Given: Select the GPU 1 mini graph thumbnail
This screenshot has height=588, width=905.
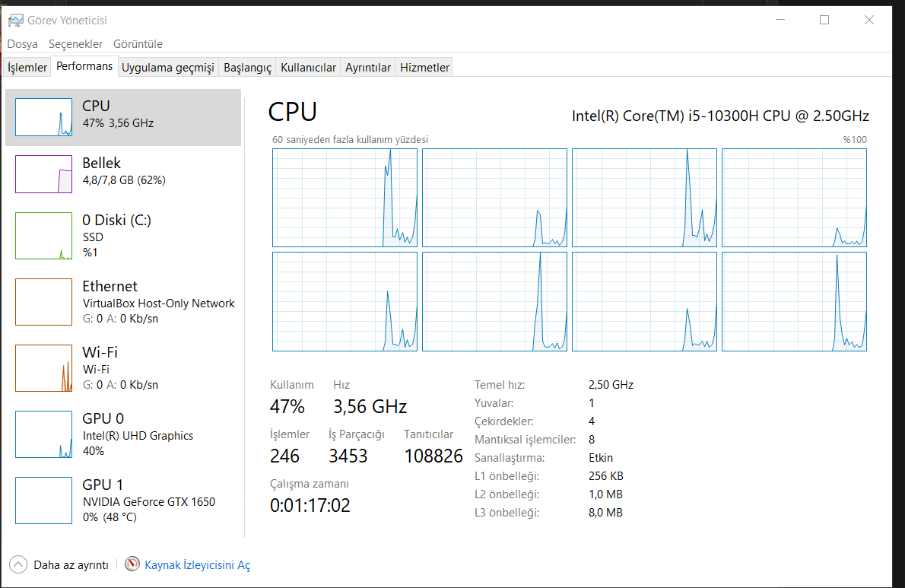Looking at the screenshot, I should pos(44,501).
